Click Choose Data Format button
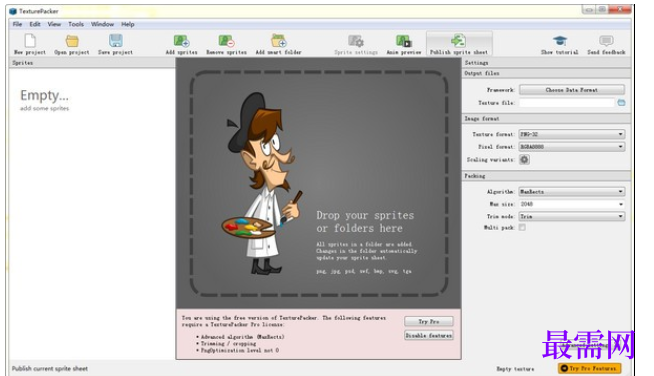Image resolution: width=654 pixels, height=376 pixels. pos(571,90)
